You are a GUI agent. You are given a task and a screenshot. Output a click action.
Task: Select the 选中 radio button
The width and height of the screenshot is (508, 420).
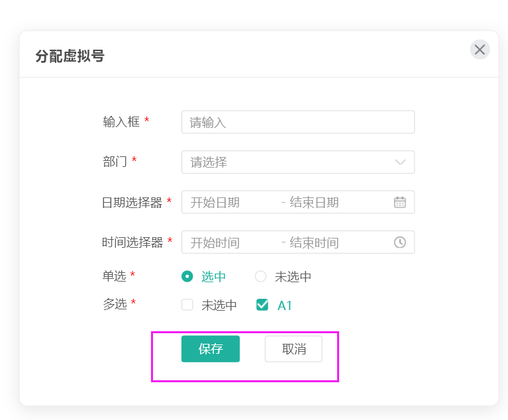(x=187, y=277)
